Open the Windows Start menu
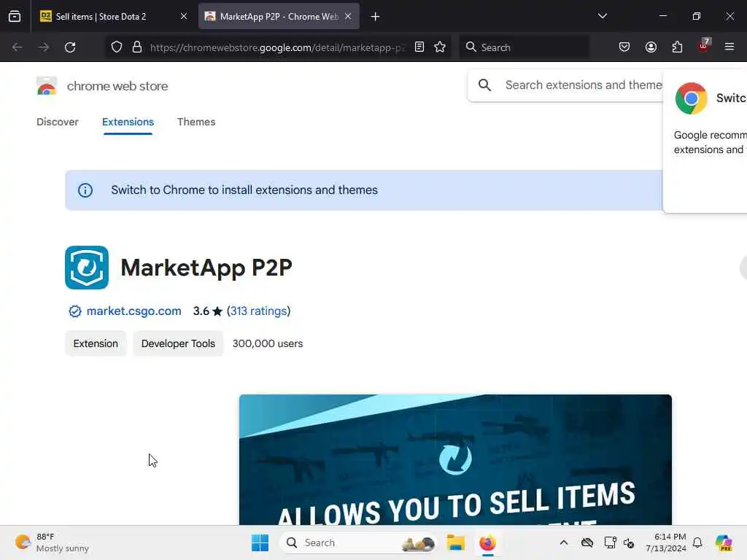 pyautogui.click(x=260, y=542)
